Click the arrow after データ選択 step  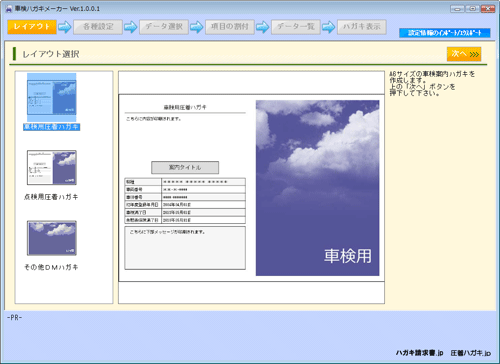[197, 27]
